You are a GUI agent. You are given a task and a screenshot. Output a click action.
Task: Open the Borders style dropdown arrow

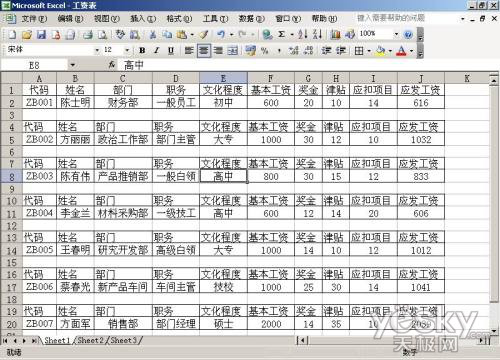(369, 51)
